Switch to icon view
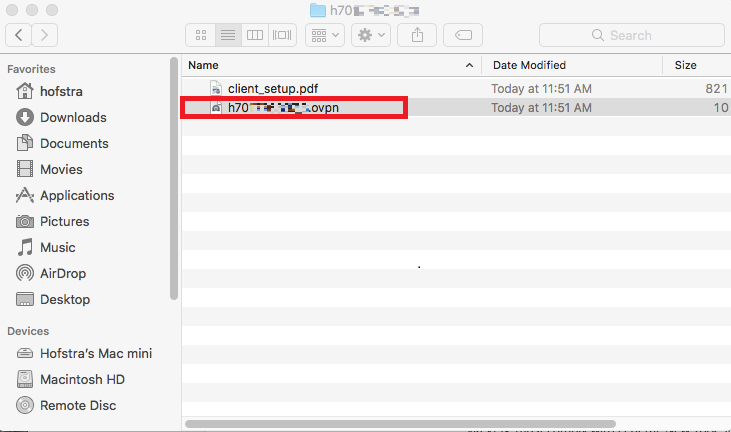This screenshot has height=432, width=731. coord(201,35)
